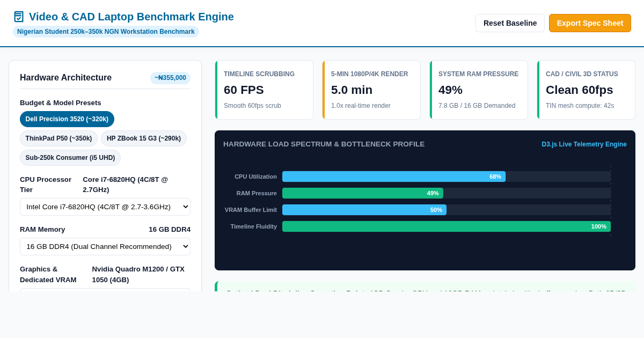Click the CPU Utilization axis label
This screenshot has height=338, width=644.
click(x=255, y=177)
